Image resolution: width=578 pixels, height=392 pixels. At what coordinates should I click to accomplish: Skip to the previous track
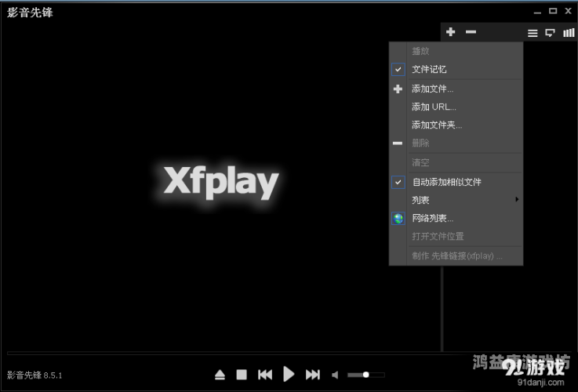click(265, 375)
